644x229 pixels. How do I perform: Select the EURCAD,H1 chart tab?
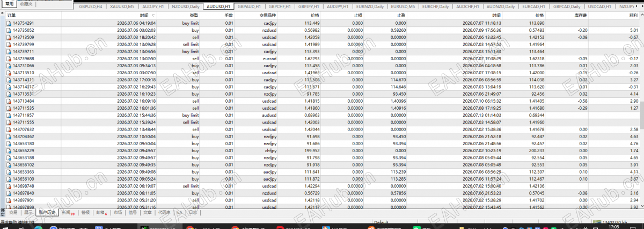(x=534, y=6)
